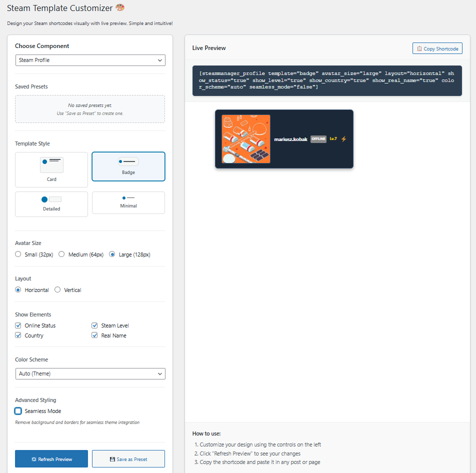This screenshot has height=473, width=476.
Task: Pick the Minimal template style icon
Action: pyautogui.click(x=128, y=198)
